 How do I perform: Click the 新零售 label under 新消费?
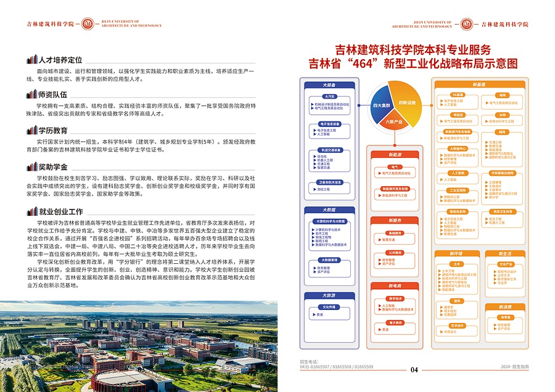(505, 317)
